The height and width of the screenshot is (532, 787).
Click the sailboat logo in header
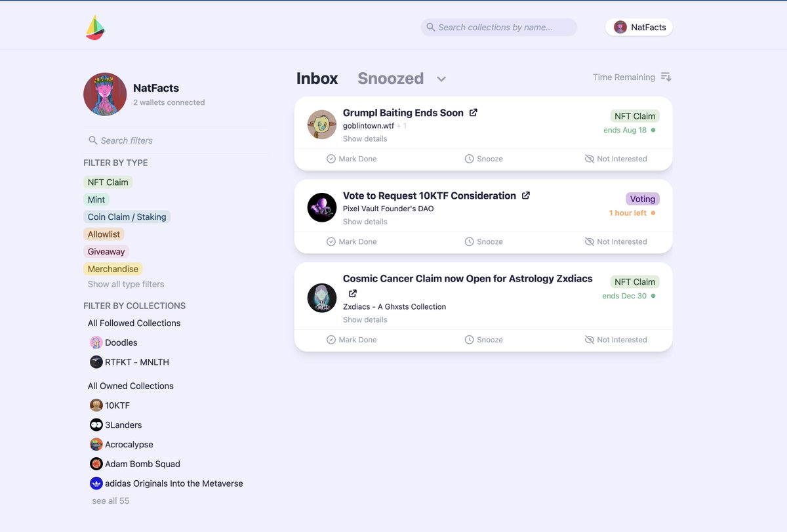[96, 28]
